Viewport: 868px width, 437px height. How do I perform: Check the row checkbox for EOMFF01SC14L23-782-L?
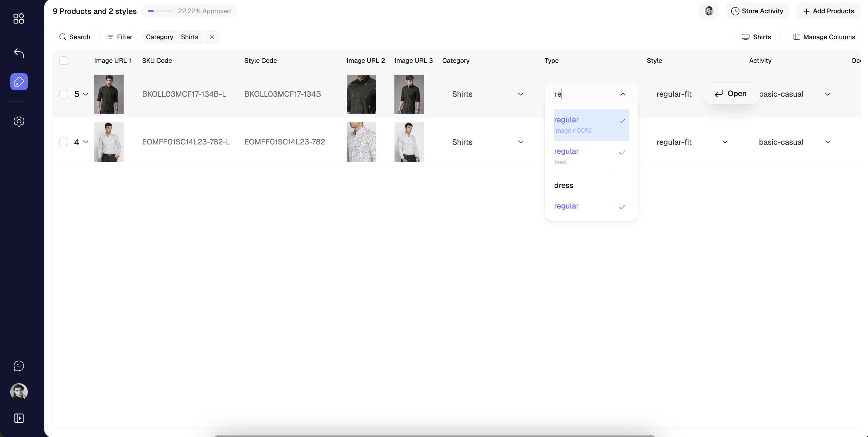[x=64, y=142]
